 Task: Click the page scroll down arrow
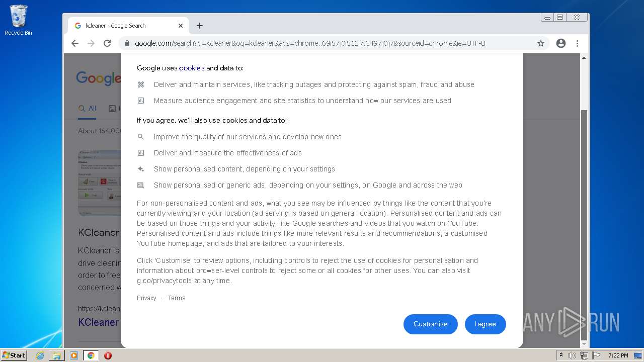tap(584, 344)
